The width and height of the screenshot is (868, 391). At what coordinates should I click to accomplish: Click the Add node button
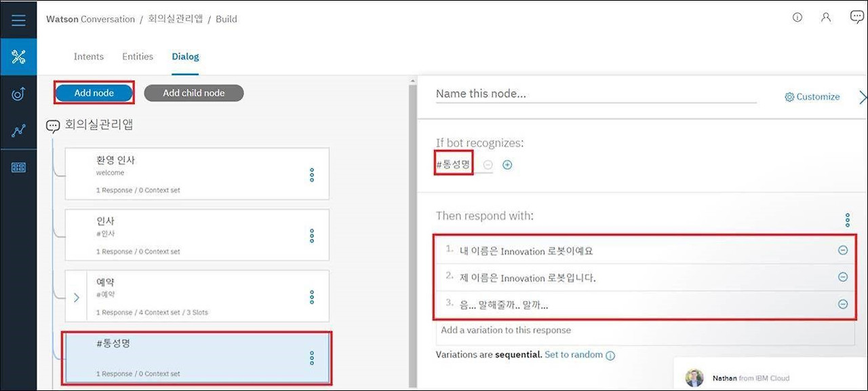click(x=94, y=93)
